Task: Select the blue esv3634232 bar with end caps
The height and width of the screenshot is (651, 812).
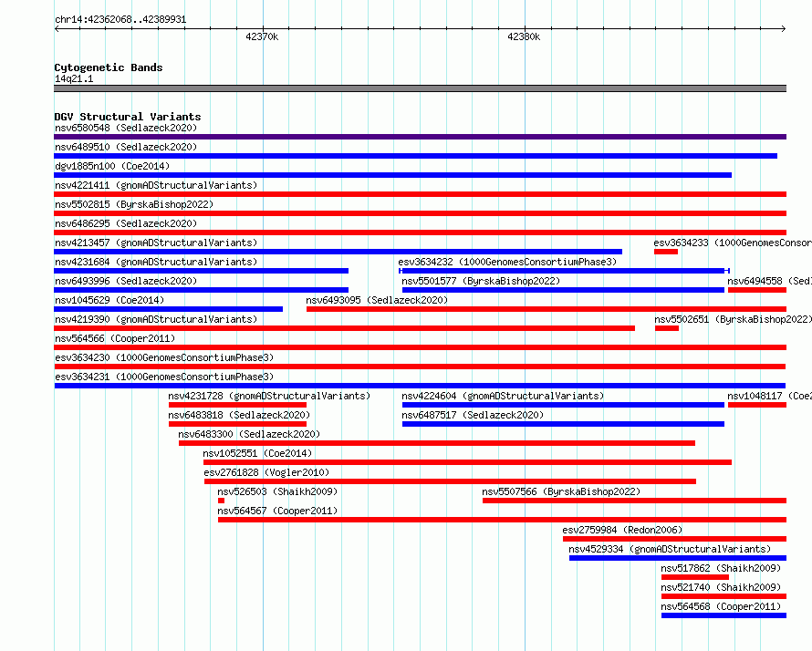Action: [564, 271]
